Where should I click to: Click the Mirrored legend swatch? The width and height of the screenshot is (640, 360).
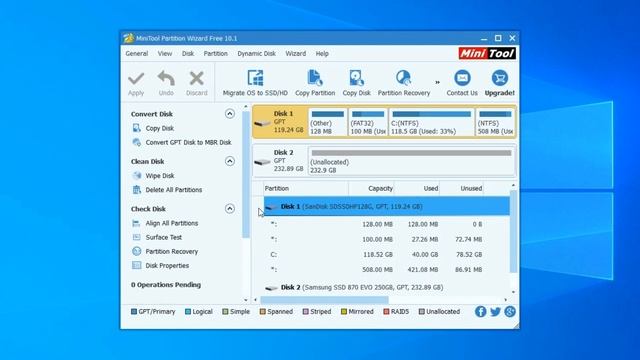(344, 311)
